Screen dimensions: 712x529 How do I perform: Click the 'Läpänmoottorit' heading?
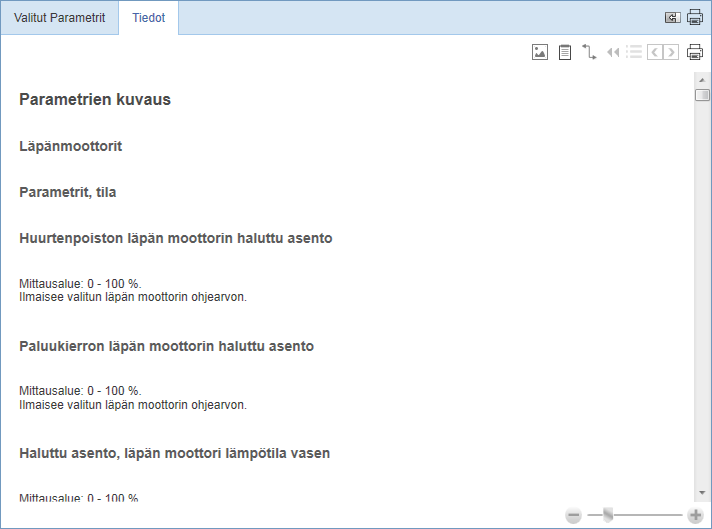pyautogui.click(x=70, y=146)
